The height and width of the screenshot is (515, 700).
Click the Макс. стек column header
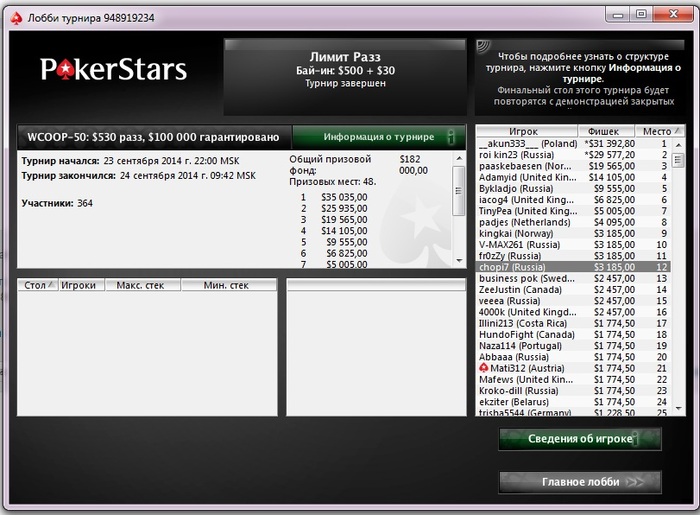142,285
